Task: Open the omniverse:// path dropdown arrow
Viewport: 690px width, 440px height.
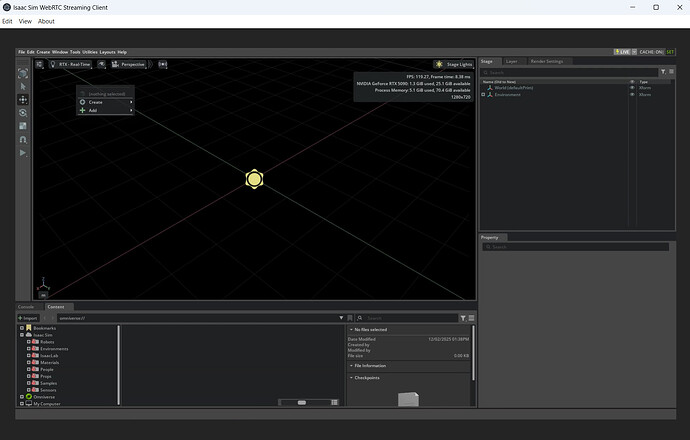Action: click(x=341, y=318)
